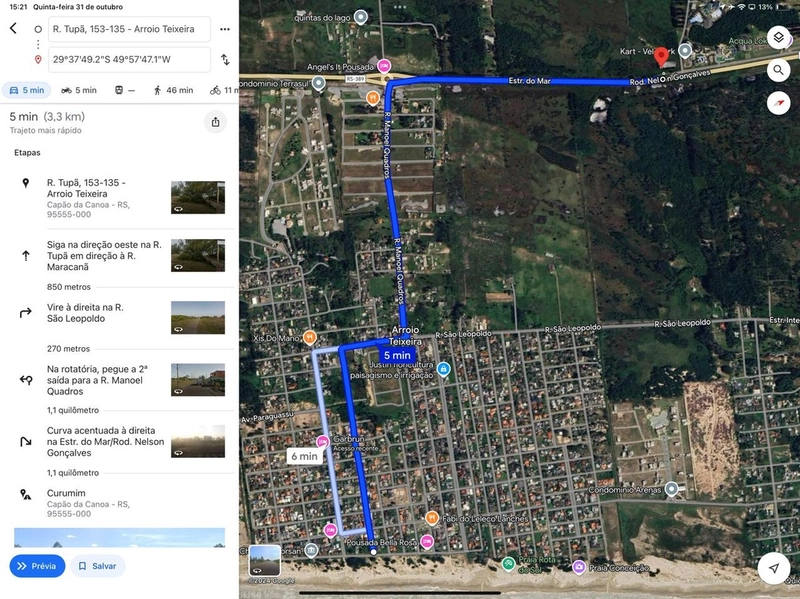Open the map layers button
The width and height of the screenshot is (800, 599).
778,38
